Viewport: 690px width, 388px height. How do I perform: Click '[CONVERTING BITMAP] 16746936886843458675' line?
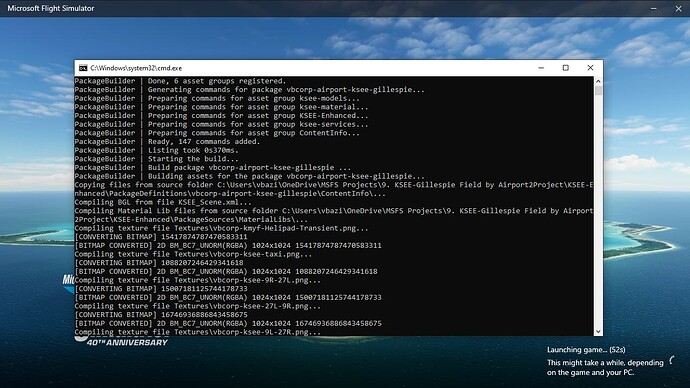point(161,315)
